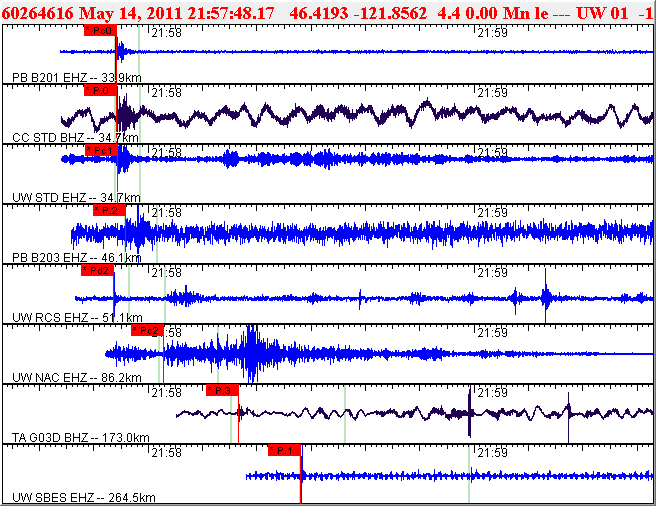656x506 pixels.
Task: Click station label PB B201 EHZ -- 33.9km
Action: tap(77, 77)
